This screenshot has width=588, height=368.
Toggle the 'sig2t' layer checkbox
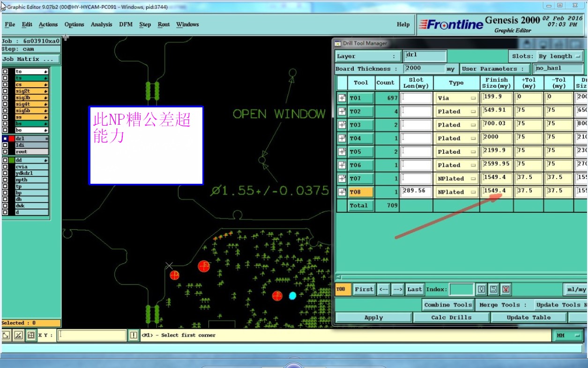click(5, 91)
